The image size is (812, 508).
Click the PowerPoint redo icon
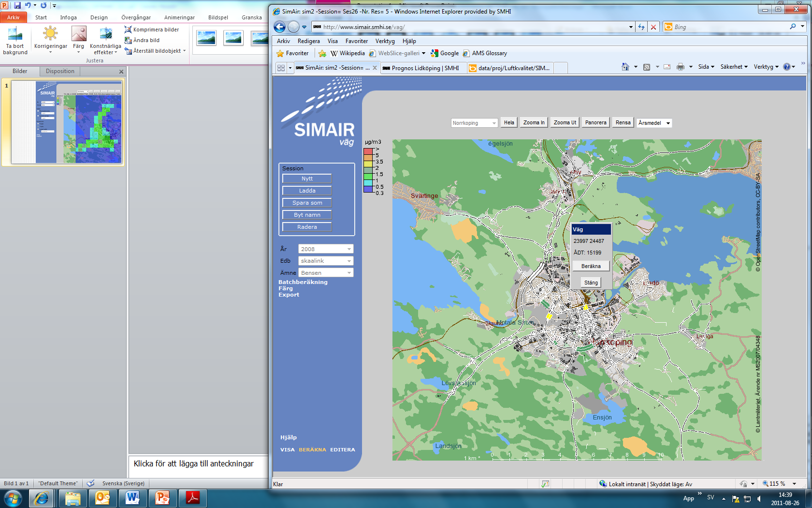pyautogui.click(x=43, y=5)
